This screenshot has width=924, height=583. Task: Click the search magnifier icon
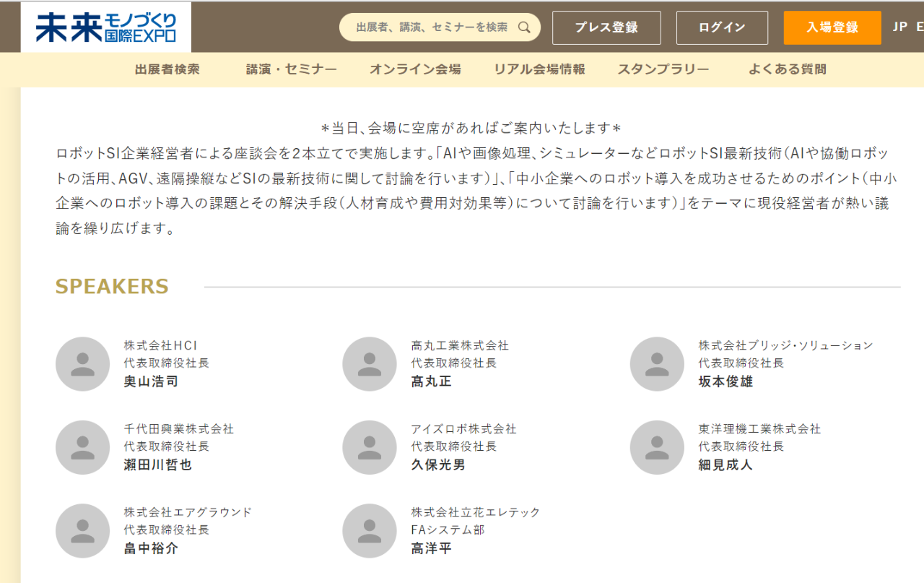point(525,27)
